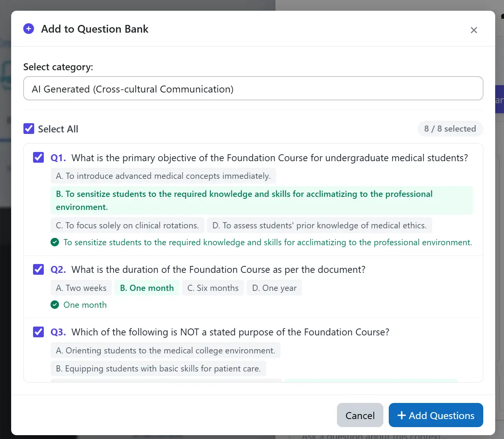Click the Add to Question Bank title
Image resolution: width=504 pixels, height=439 pixels.
click(x=94, y=29)
